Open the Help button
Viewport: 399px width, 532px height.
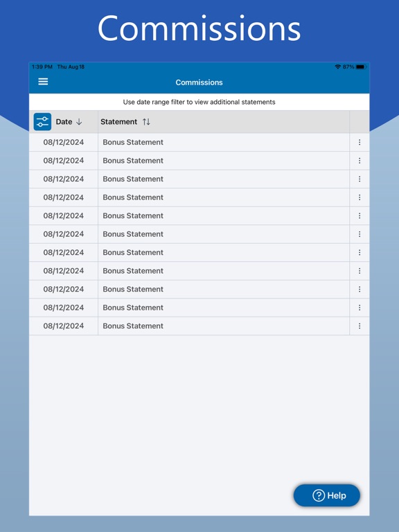point(327,495)
